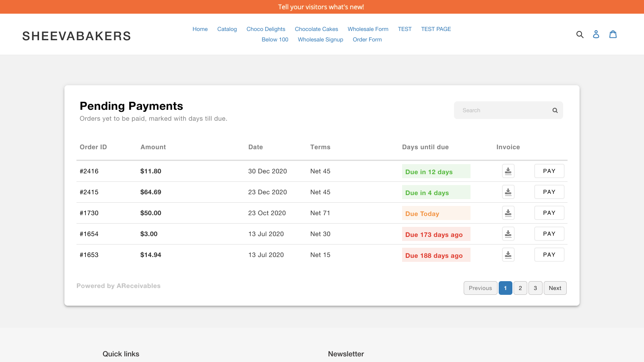Go to page 2 of pending payments
644x362 pixels.
click(520, 288)
